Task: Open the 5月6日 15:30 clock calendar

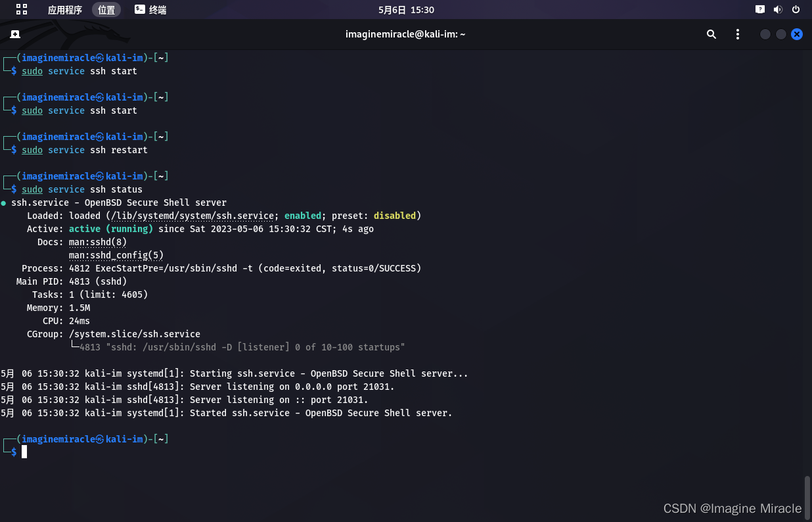Action: pyautogui.click(x=406, y=10)
